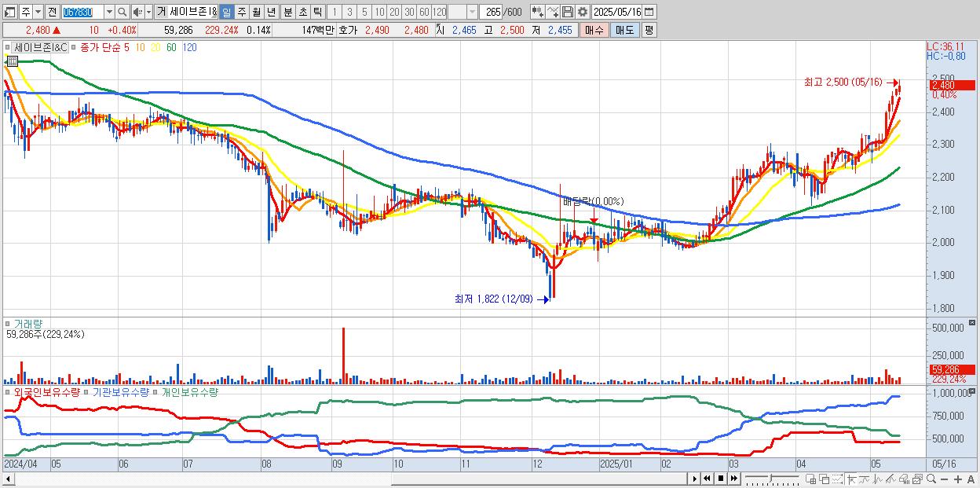Click the 평 button

click(x=649, y=30)
